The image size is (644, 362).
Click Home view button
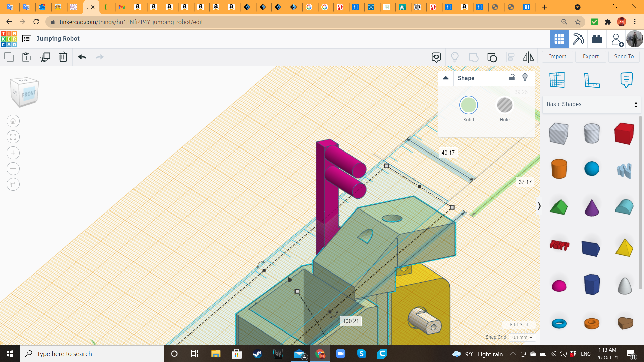coord(13,121)
